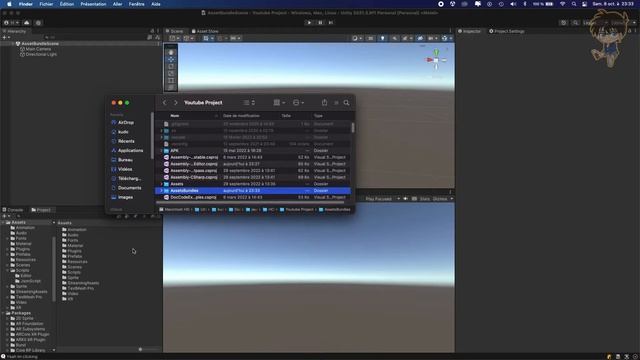Open Gizmos dropdown in Scene view
640x360 pixels.
447,38
